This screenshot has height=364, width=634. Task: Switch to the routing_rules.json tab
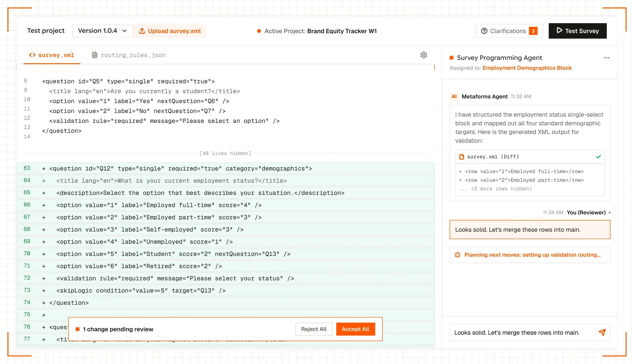point(129,55)
